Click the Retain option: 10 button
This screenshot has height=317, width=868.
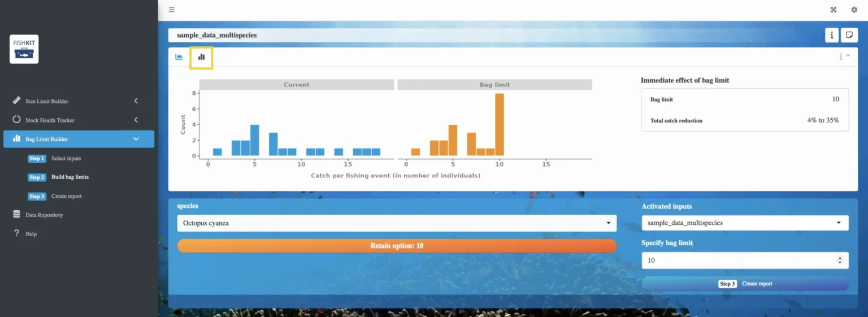pos(396,246)
